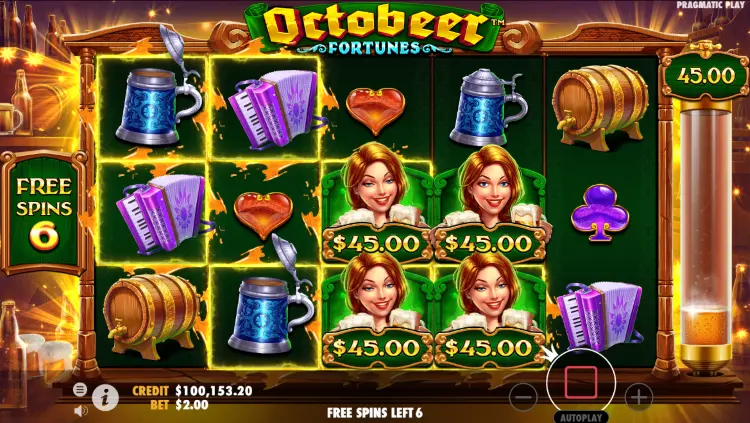The height and width of the screenshot is (423, 750).
Task: Click the Credit balance display
Action: click(192, 390)
